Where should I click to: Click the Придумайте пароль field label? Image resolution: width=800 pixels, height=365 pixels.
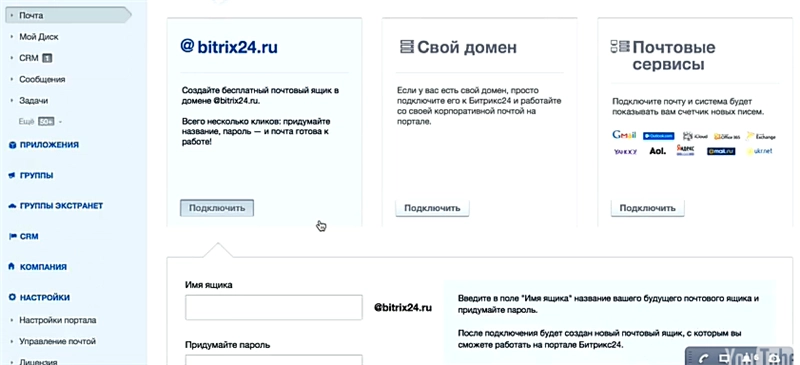[228, 345]
